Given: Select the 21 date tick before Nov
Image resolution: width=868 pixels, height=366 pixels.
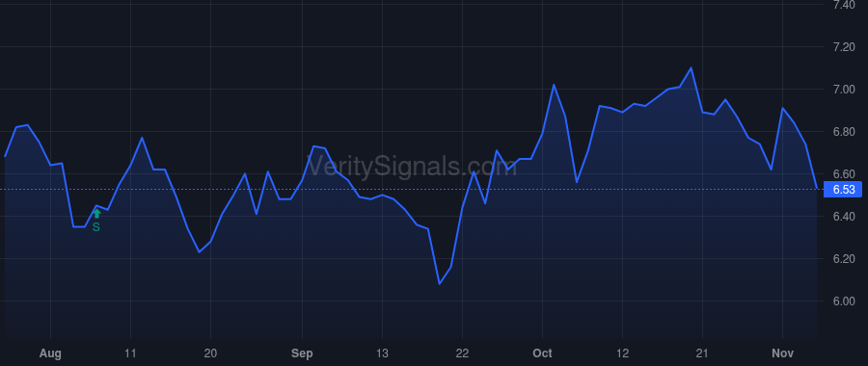Looking at the screenshot, I should click(x=702, y=353).
